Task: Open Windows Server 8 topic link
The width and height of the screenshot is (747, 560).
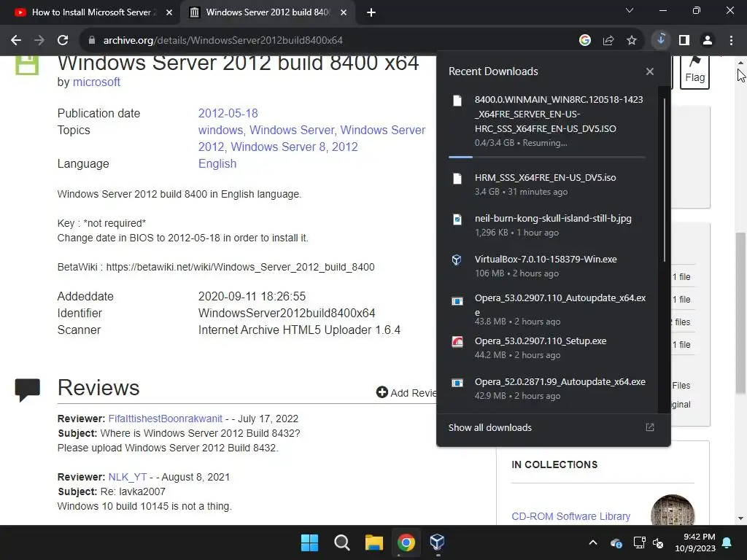Action: click(278, 147)
